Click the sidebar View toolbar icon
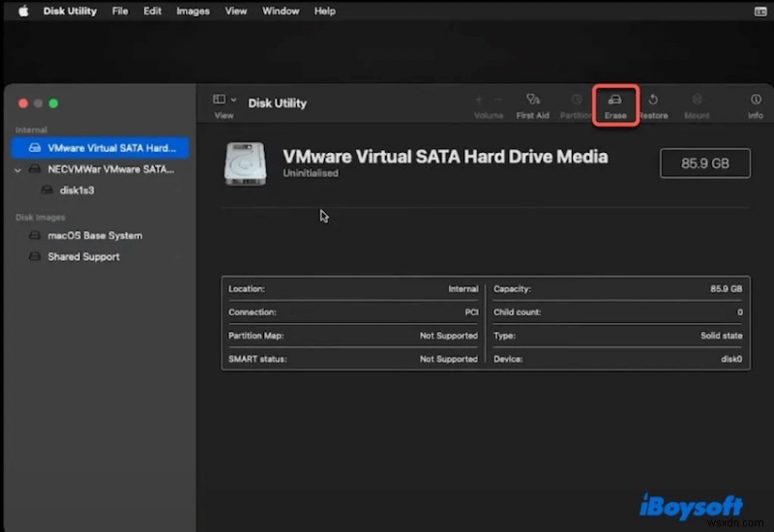 tap(220, 100)
